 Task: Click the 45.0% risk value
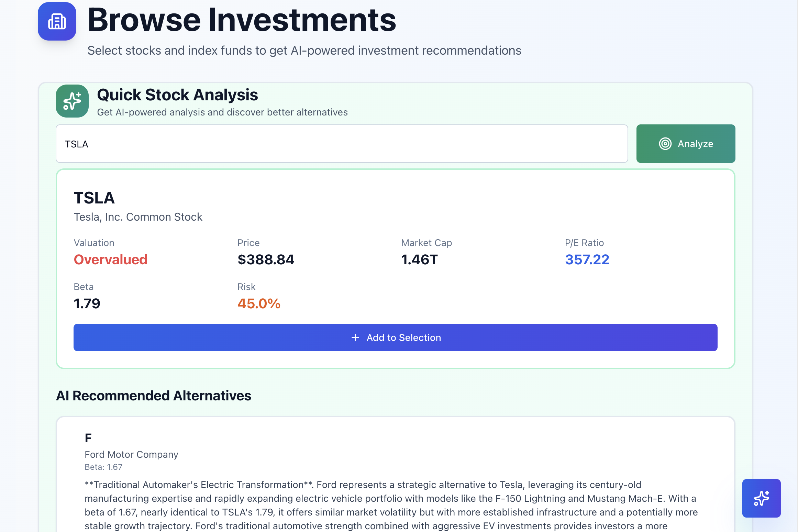click(x=259, y=303)
